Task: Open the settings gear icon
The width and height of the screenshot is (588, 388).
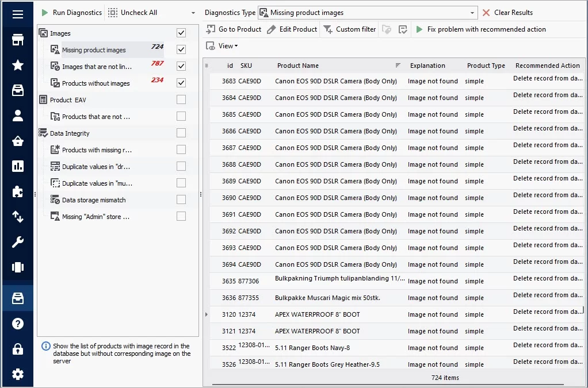Action: click(18, 374)
